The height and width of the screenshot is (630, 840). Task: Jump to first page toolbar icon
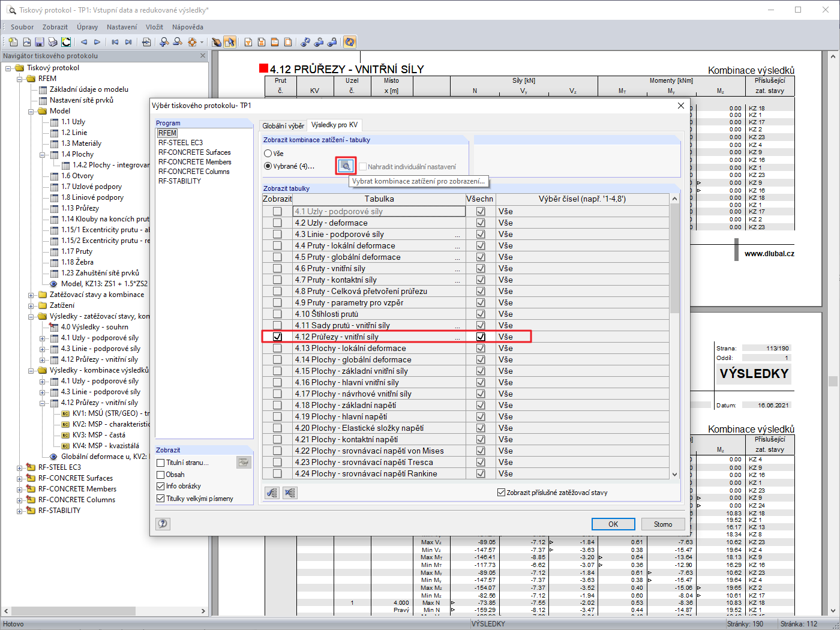pyautogui.click(x=115, y=42)
